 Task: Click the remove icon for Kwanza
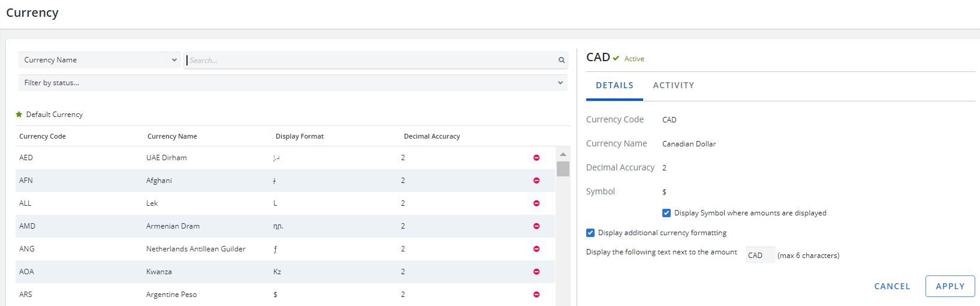point(536,272)
